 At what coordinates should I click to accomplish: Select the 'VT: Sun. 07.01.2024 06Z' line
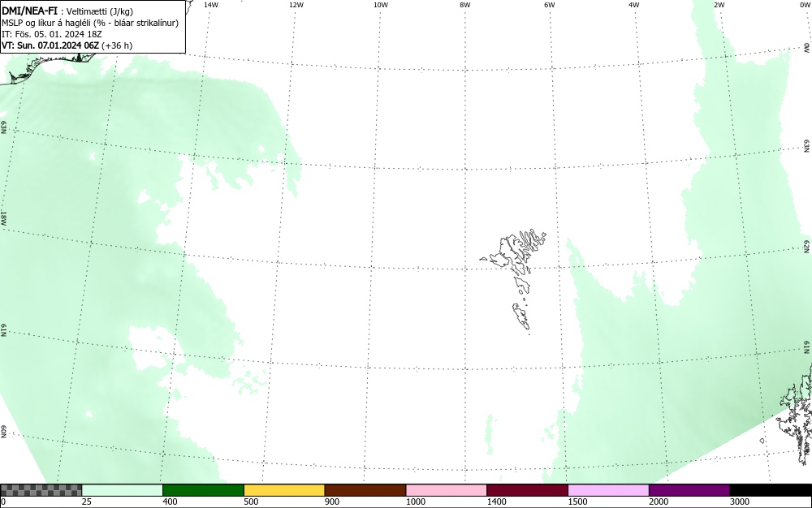pos(67,45)
